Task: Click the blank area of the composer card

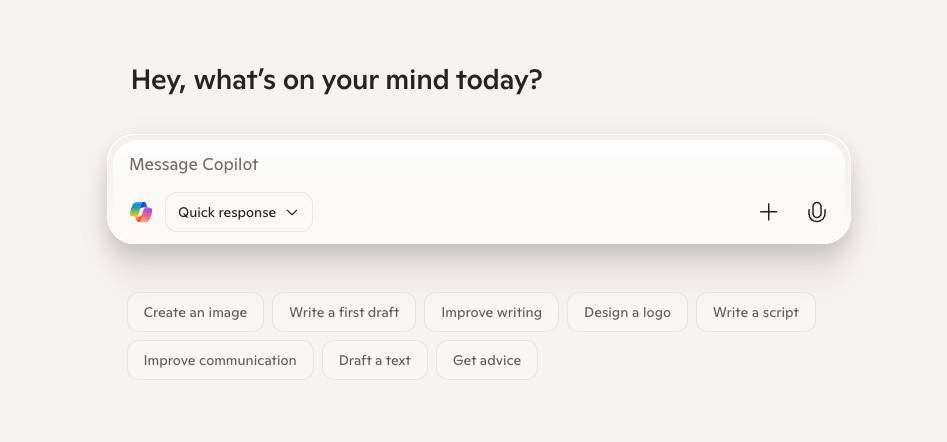Action: click(x=531, y=212)
